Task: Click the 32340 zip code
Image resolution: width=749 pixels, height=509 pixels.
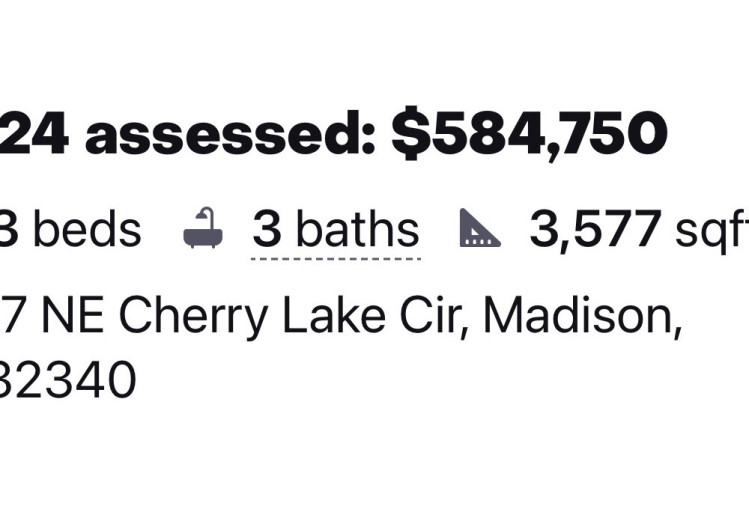Action: tap(68, 381)
